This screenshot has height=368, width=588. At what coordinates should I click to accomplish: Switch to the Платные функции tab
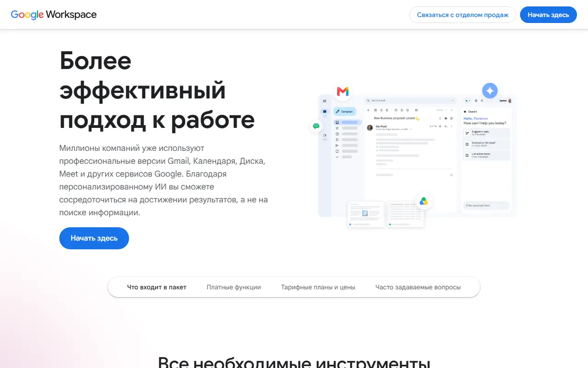click(x=234, y=287)
